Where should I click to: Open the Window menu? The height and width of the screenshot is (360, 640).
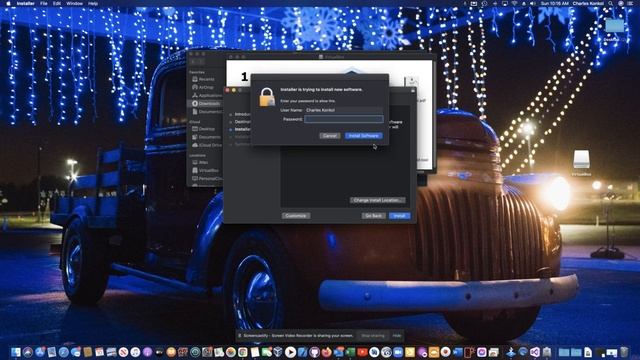[74, 3]
